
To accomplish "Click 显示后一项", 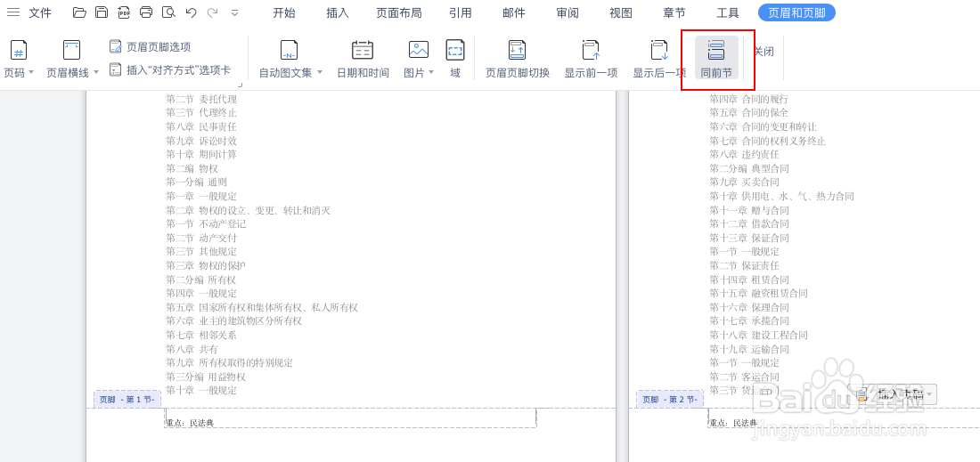I will tap(659, 59).
